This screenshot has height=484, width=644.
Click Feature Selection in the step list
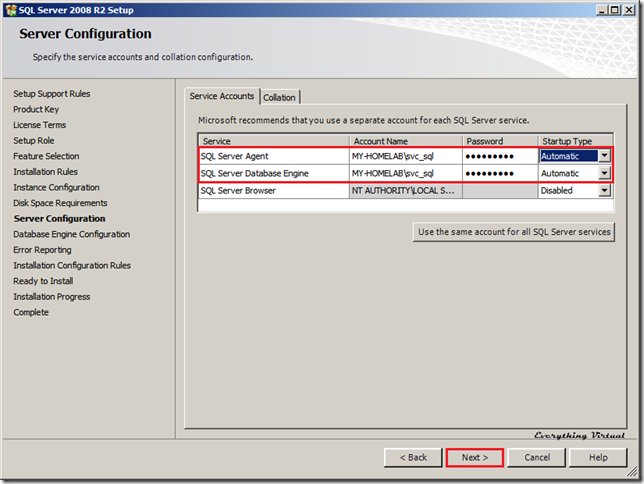pos(46,156)
